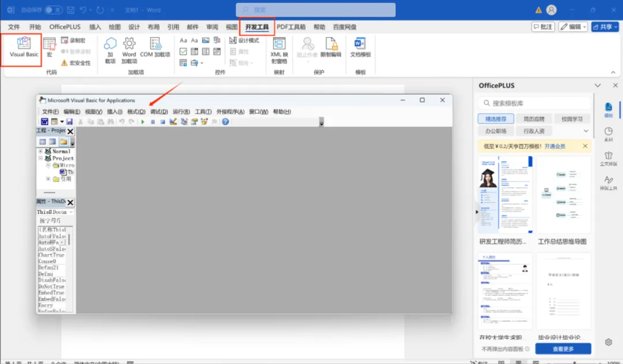Click the reset (stop) icon in VBA toolbar

pos(163,122)
